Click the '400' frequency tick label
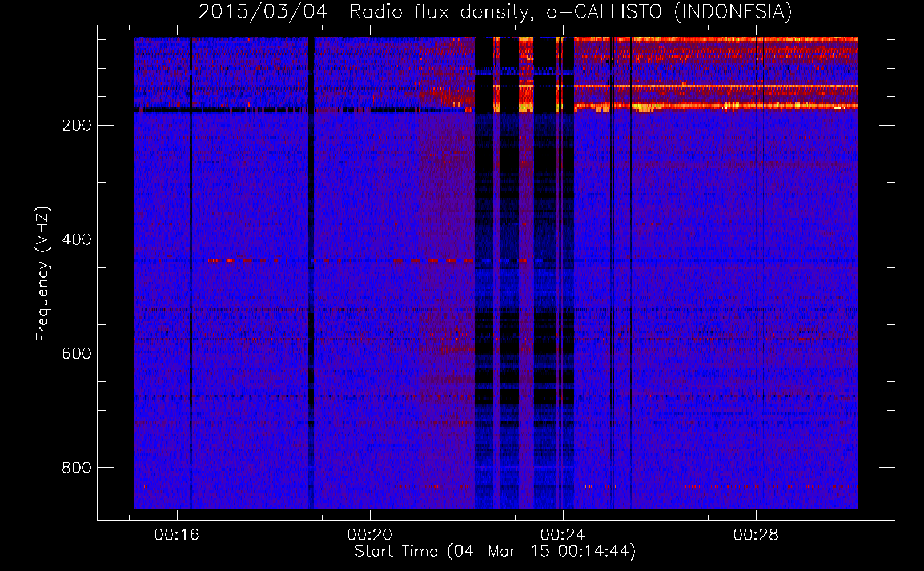 (x=77, y=240)
